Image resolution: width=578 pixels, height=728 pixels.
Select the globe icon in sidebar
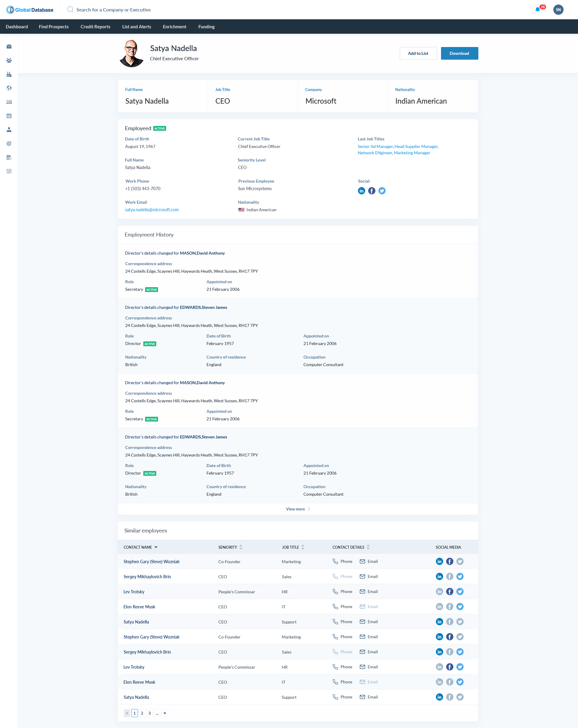[x=9, y=88]
